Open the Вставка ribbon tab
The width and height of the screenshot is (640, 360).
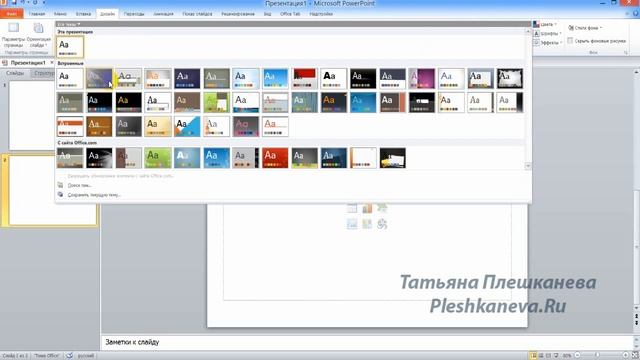(x=83, y=14)
